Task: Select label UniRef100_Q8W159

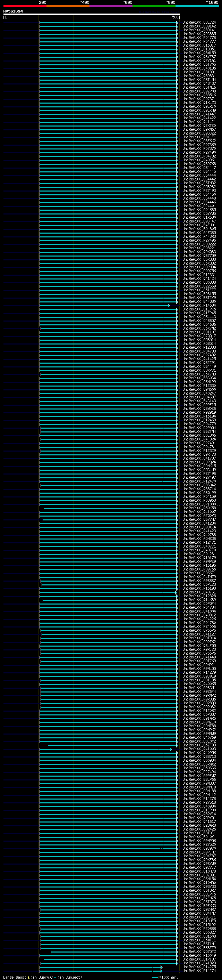Action: point(199,53)
